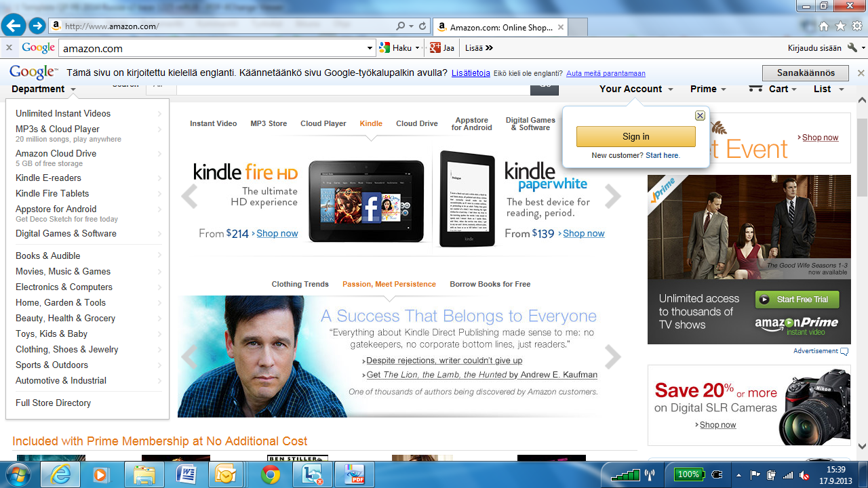Show next Kindle carousel slide
This screenshot has width=868, height=488.
(613, 196)
